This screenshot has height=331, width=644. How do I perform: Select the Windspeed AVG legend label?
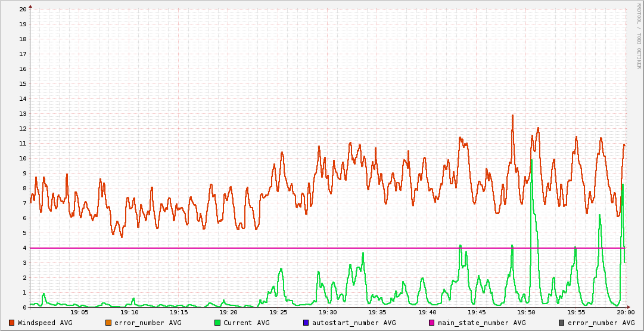(45, 323)
